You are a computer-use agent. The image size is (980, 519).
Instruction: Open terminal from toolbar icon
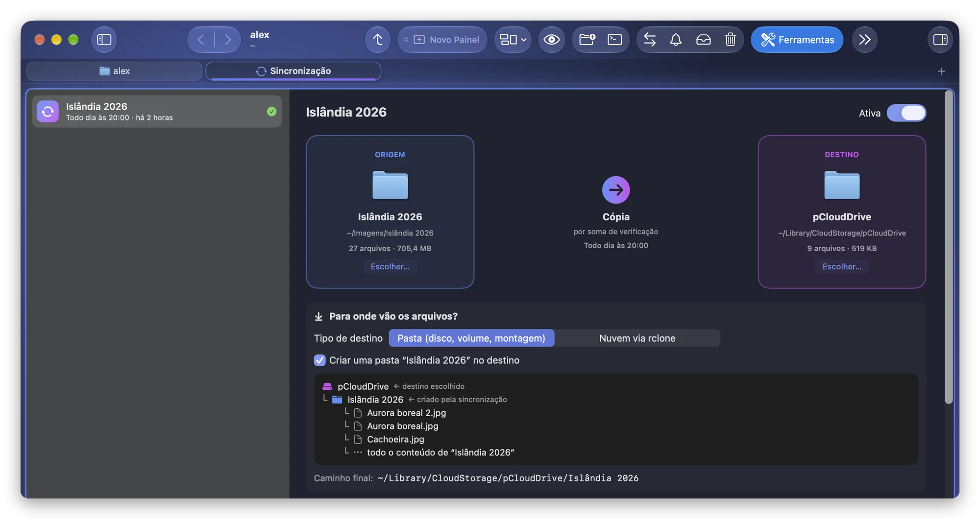point(614,40)
